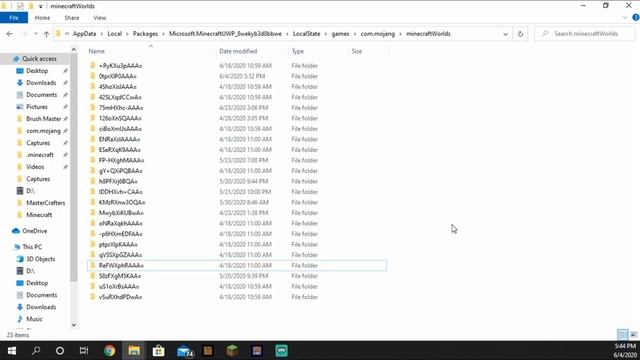Click Local in the address path

(115, 34)
